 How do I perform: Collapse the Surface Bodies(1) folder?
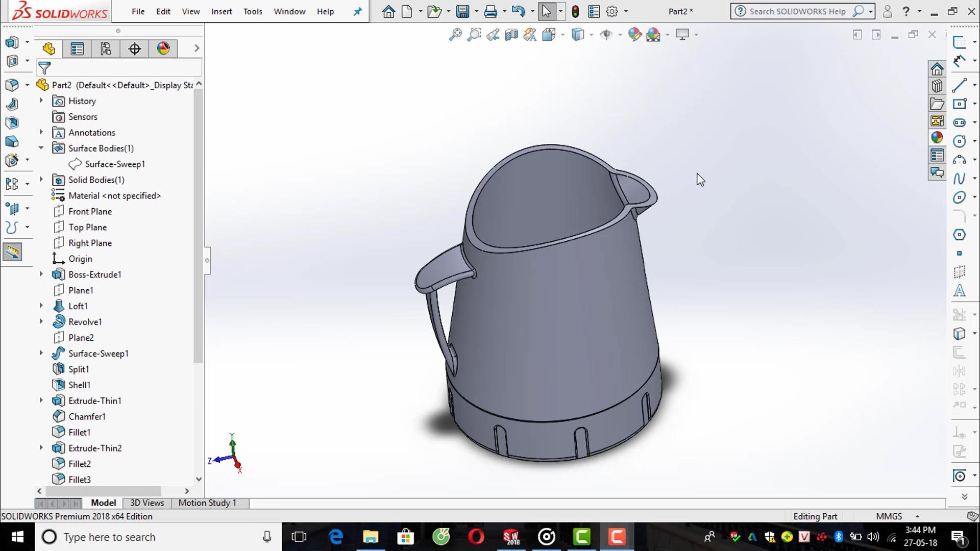(41, 148)
